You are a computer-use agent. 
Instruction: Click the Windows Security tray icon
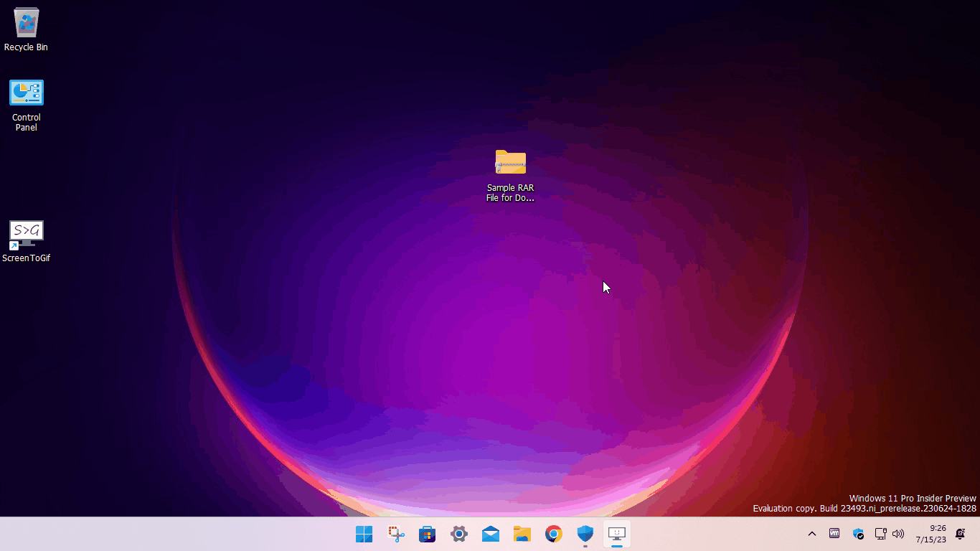[858, 534]
